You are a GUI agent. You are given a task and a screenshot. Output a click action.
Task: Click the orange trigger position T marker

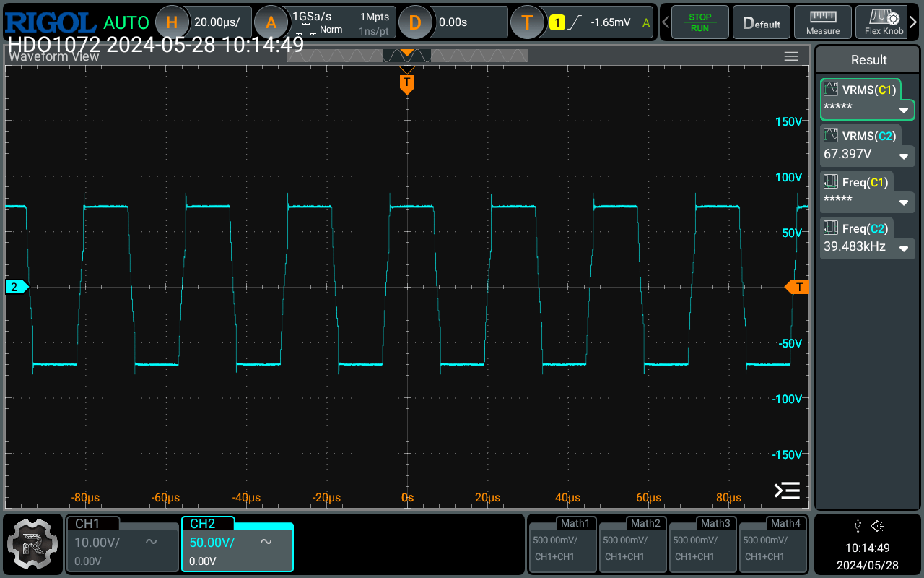(x=407, y=84)
